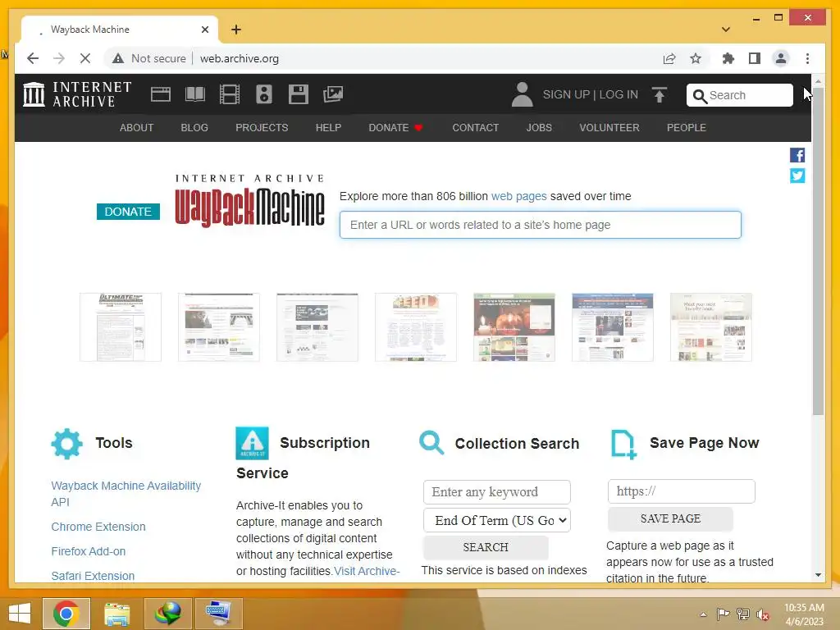Click the user avatar icon
Viewport: 840px width, 630px height.
click(x=522, y=94)
